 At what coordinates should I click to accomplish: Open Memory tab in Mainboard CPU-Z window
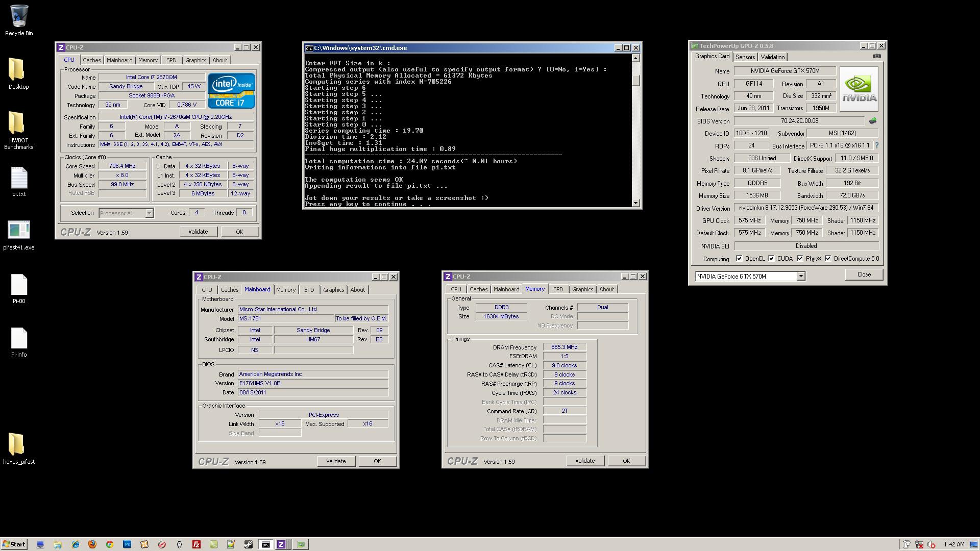click(x=286, y=290)
